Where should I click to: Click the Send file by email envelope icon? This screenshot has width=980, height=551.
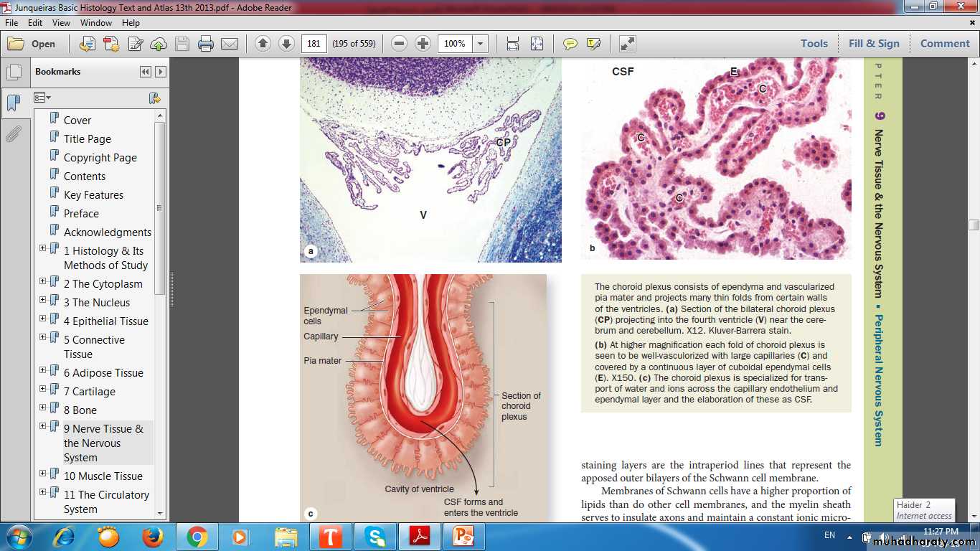click(x=229, y=44)
